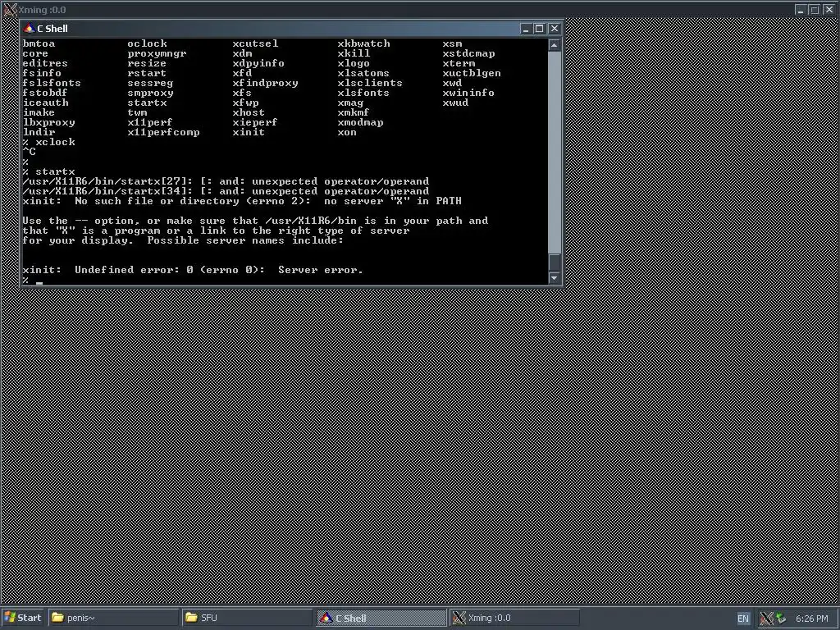The image size is (840, 630).
Task: Click the '% xclock' command line
Action: (x=48, y=142)
